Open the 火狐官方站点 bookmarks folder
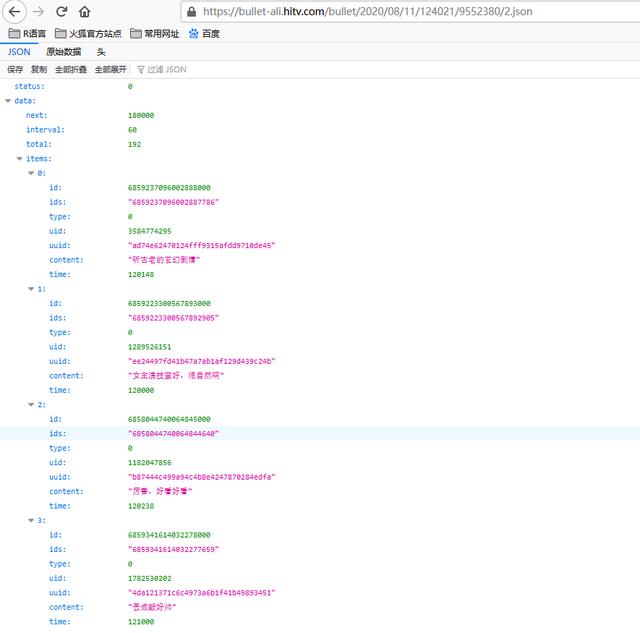Screen dimensions: 640x633 (x=88, y=33)
